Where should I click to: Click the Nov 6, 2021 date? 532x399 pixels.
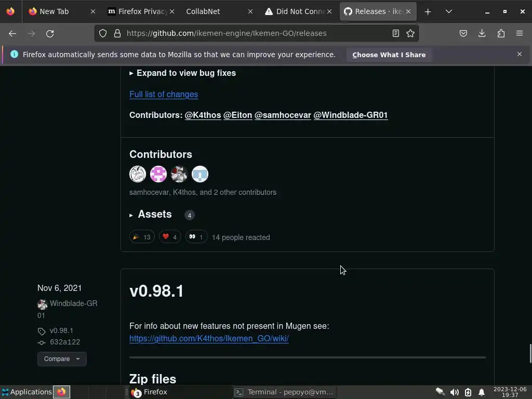[59, 288]
